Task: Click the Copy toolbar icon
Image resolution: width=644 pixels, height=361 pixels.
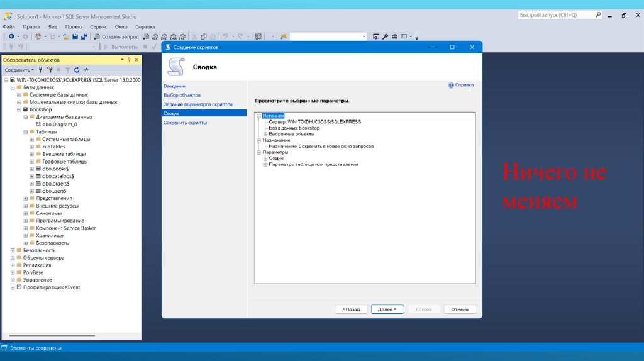Action: 204,36
